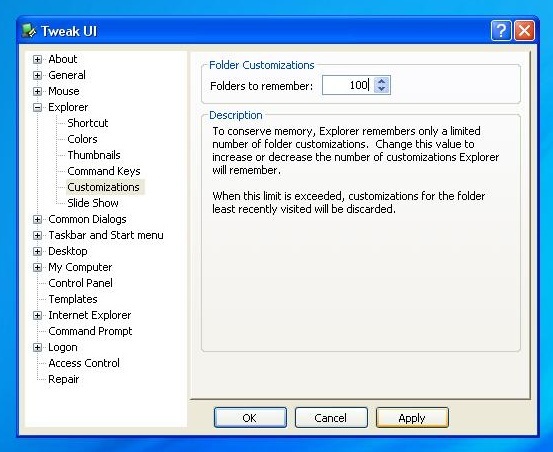Expand the Internet Explorer node
Screen dimensions: 553x452
tap(37, 315)
